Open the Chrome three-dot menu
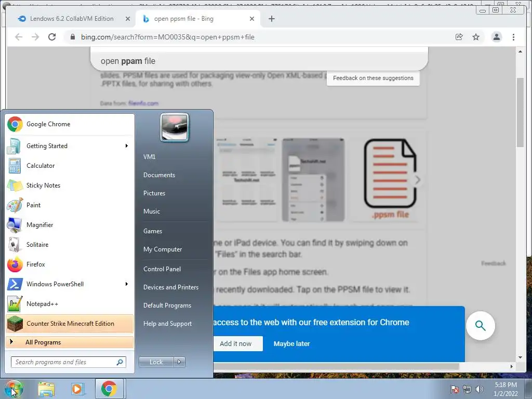Viewport: 532px width, 399px height. 513,37
